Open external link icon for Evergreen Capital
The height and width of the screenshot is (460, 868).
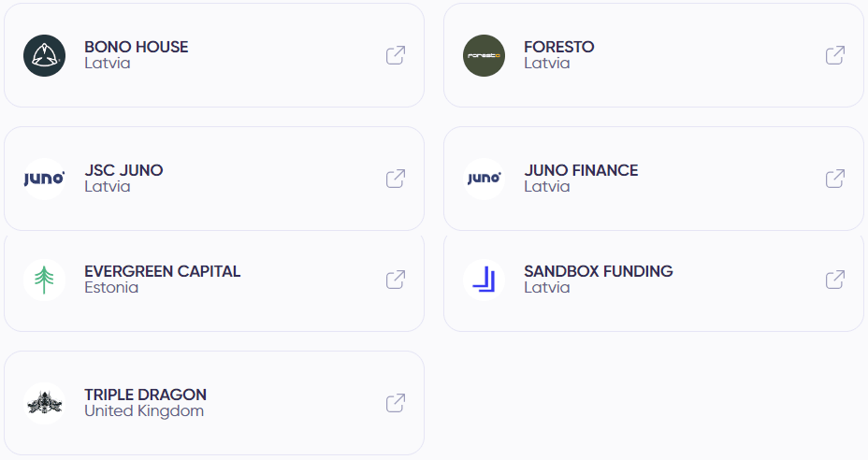(x=396, y=280)
